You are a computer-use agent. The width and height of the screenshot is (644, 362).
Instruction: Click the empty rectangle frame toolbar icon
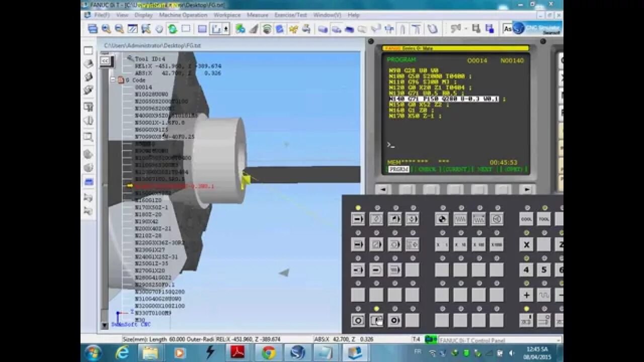[x=186, y=29]
